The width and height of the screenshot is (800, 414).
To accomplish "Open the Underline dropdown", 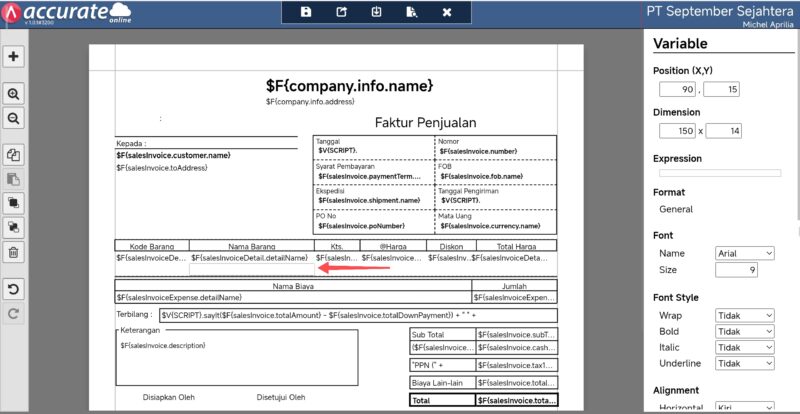I will pyautogui.click(x=745, y=363).
